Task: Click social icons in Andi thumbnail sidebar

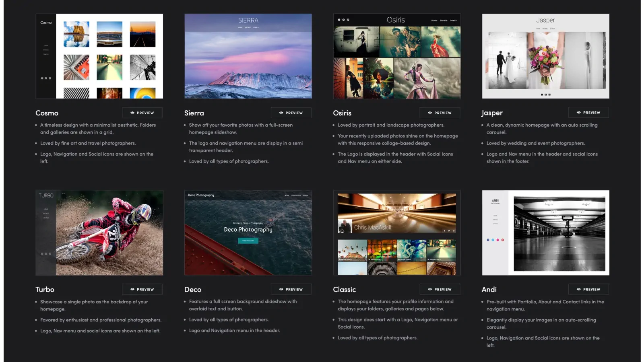Action: [x=495, y=240]
